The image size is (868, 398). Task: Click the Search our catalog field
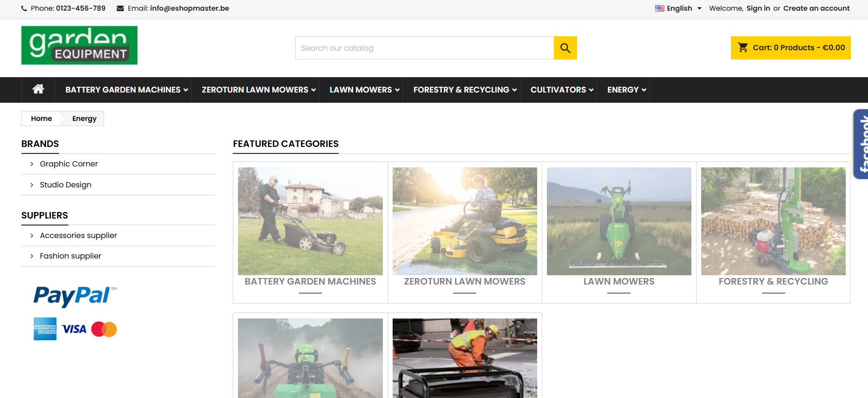coord(424,48)
